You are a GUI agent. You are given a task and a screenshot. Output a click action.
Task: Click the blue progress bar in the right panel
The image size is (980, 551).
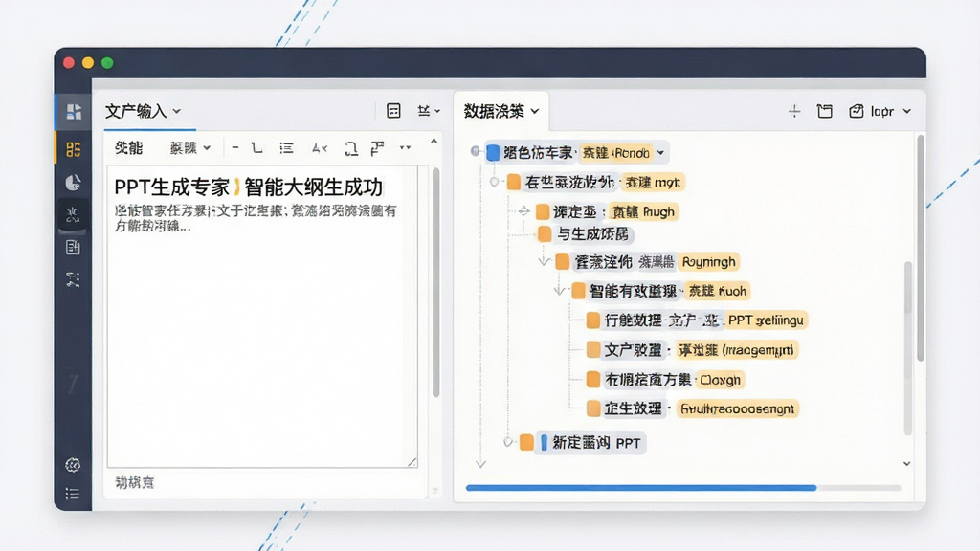(x=641, y=488)
